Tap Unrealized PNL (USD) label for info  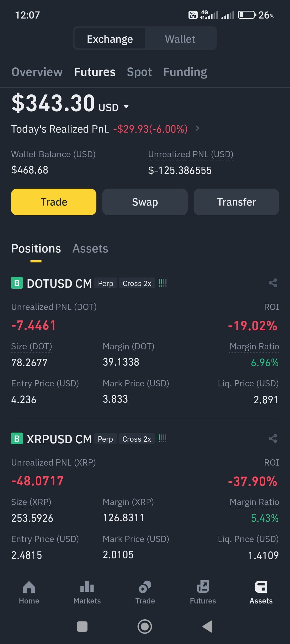191,154
